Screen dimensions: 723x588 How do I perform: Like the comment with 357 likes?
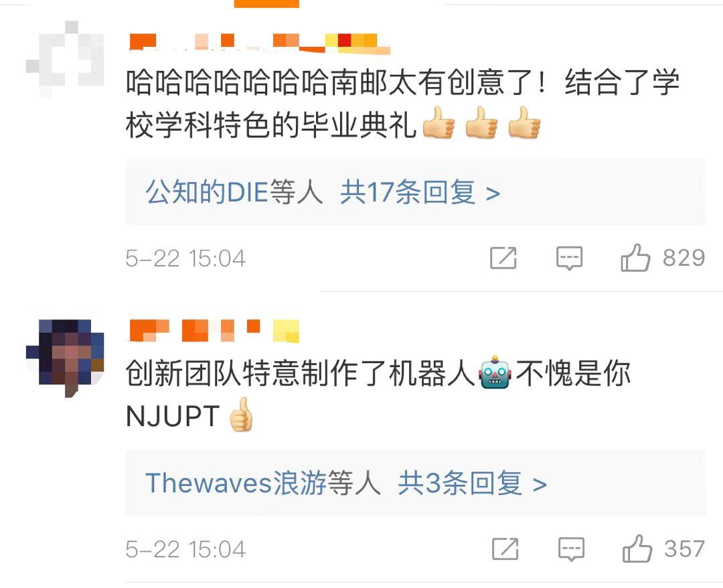637,548
